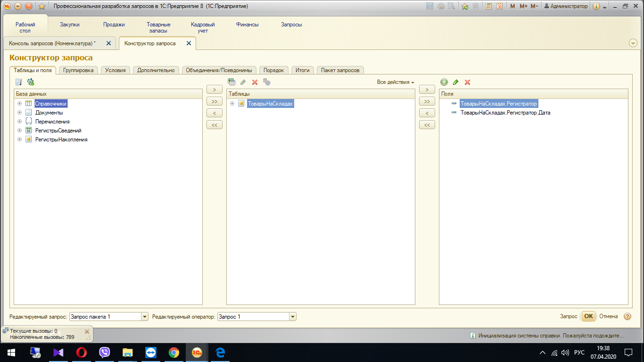Open print preview icon in title bar
Viewport: 644px width, 362px height.
[452, 6]
